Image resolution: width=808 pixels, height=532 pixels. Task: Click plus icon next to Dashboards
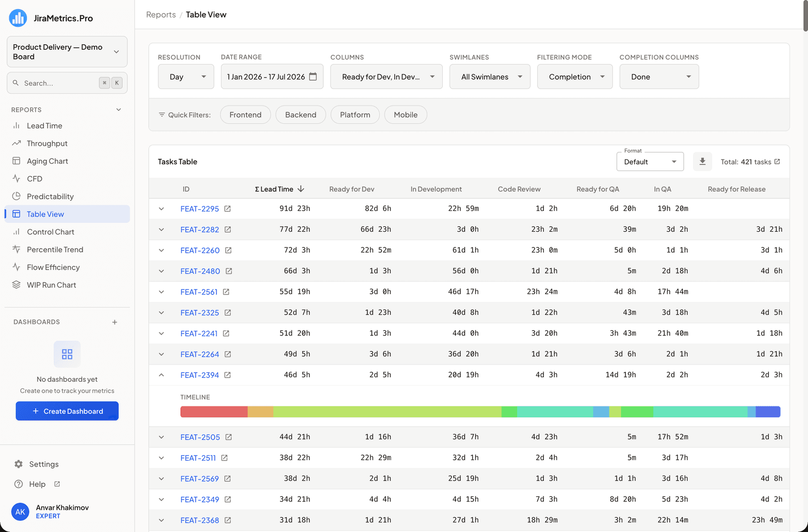tap(115, 322)
